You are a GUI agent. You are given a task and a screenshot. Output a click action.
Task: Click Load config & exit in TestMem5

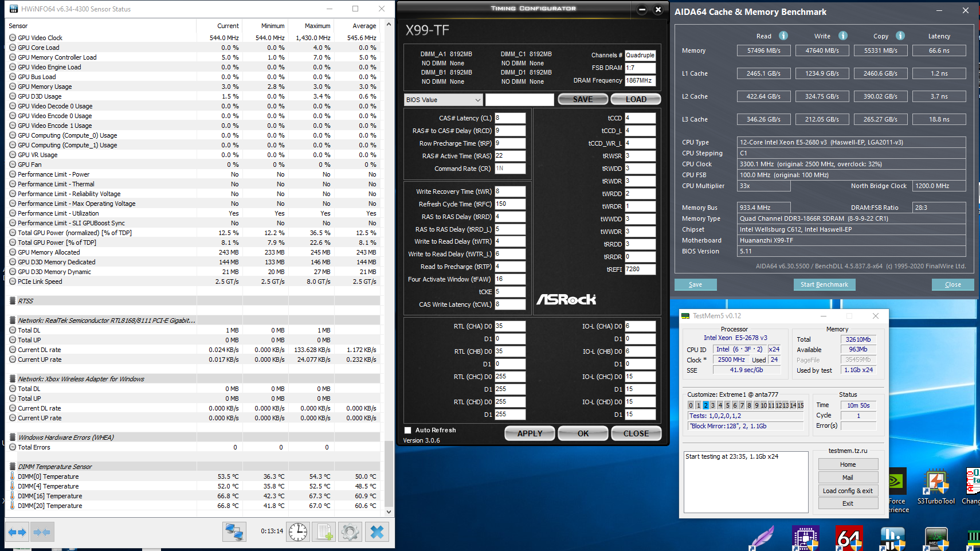coord(848,491)
